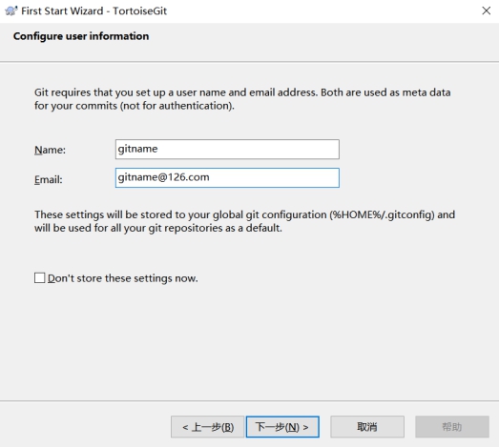This screenshot has width=499, height=448.
Task: Proceed with the 下一步(N) button
Action: (282, 427)
